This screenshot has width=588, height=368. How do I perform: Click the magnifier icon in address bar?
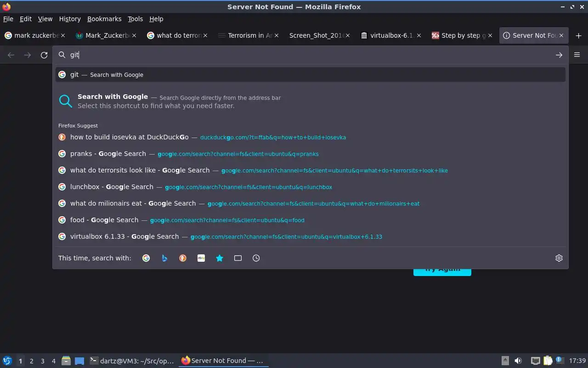(x=62, y=55)
